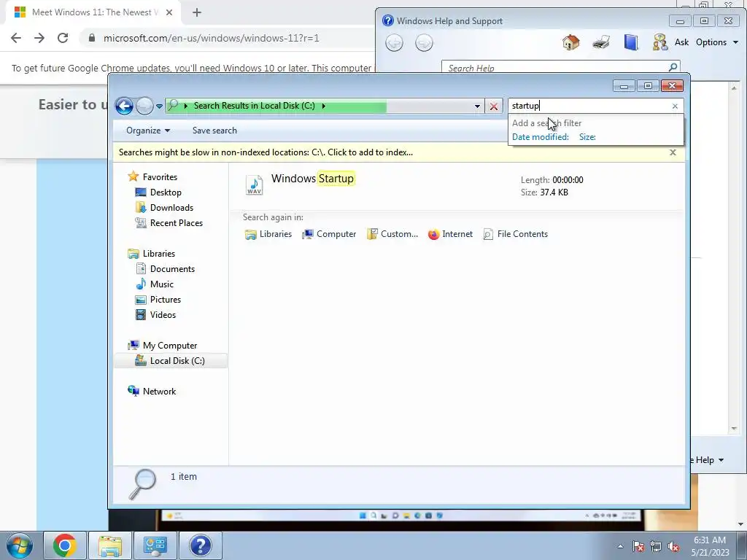Open Downloads in navigation pane
Image resolution: width=747 pixels, height=560 pixels.
pos(164,208)
